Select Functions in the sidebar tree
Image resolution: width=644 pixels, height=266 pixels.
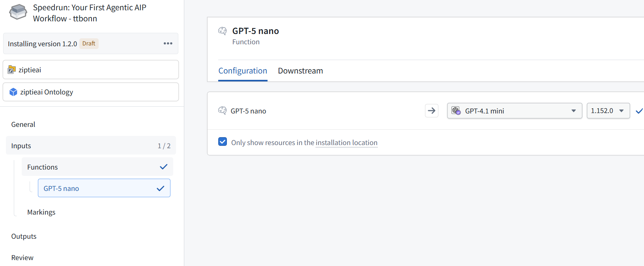[x=97, y=167]
